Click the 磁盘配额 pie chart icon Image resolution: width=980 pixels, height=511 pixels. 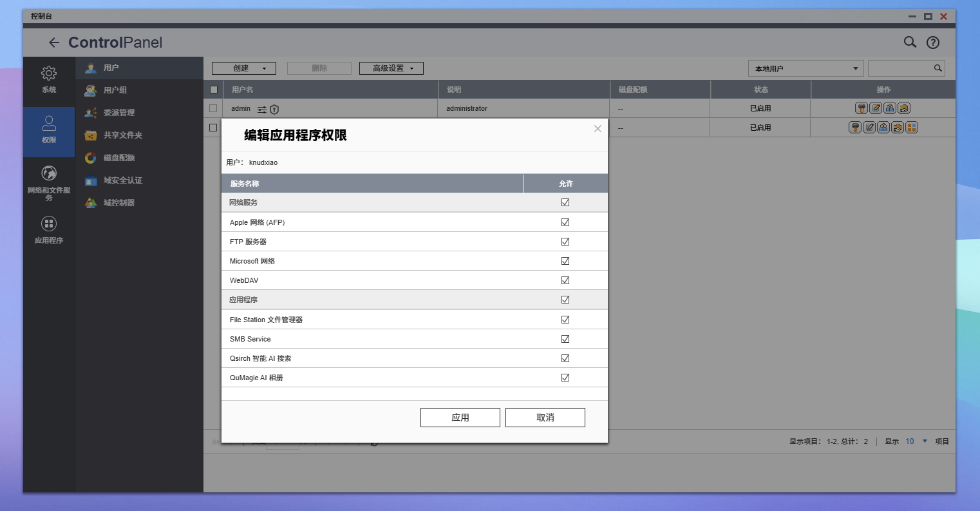91,158
